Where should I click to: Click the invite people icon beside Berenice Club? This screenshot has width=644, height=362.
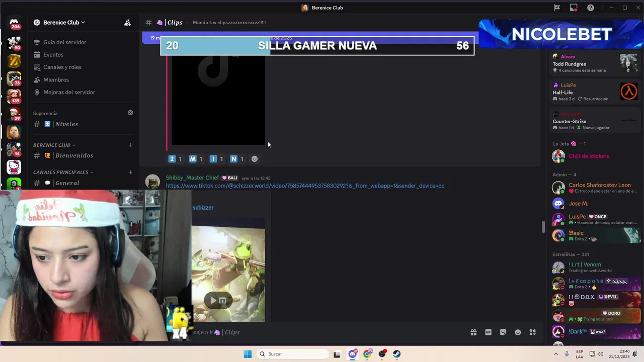(x=128, y=23)
